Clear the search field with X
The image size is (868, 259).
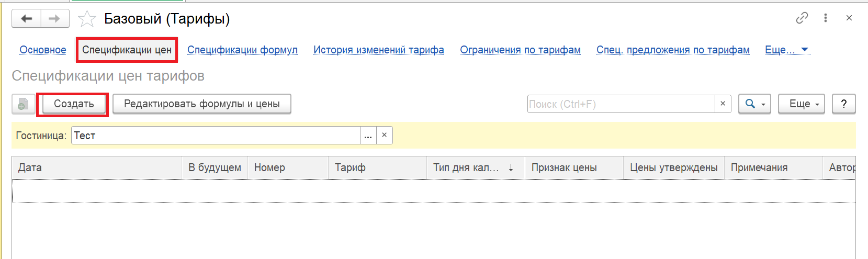point(723,104)
